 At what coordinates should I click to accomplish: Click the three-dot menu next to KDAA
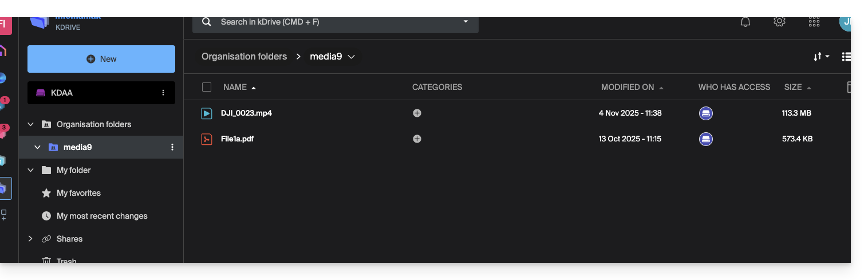click(163, 93)
